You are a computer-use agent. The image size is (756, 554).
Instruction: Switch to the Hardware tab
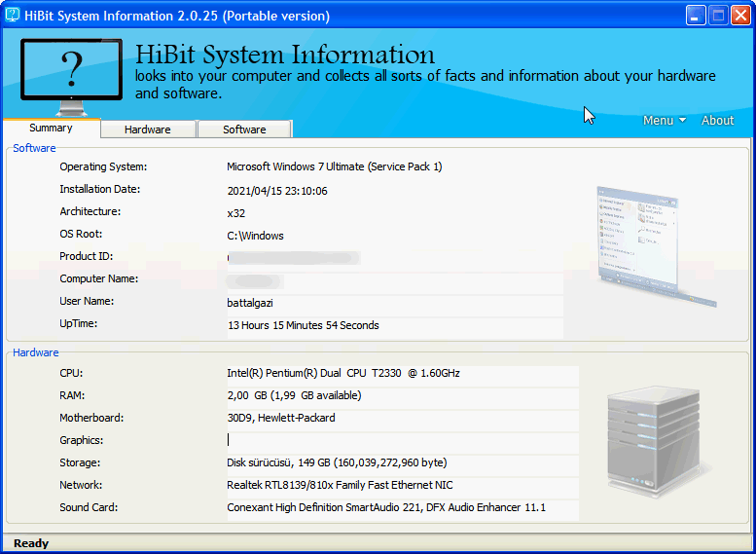point(148,129)
